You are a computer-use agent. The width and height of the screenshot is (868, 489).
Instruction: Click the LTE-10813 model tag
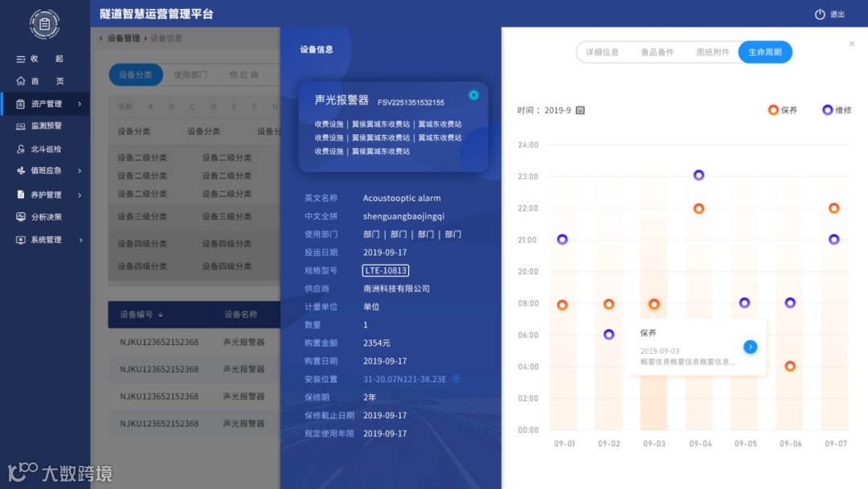386,270
